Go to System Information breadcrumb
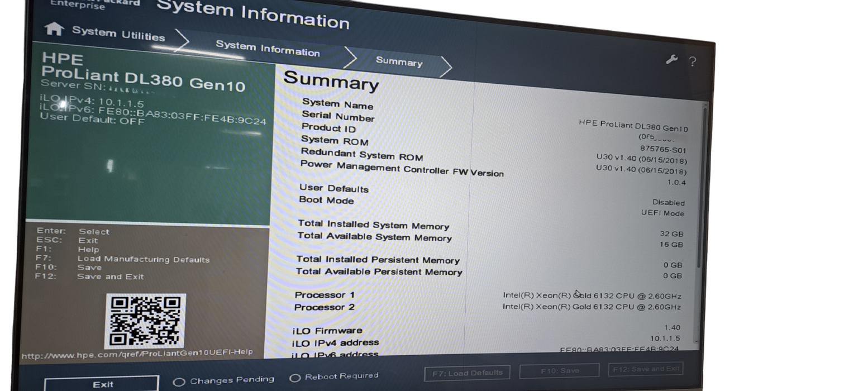 click(268, 49)
